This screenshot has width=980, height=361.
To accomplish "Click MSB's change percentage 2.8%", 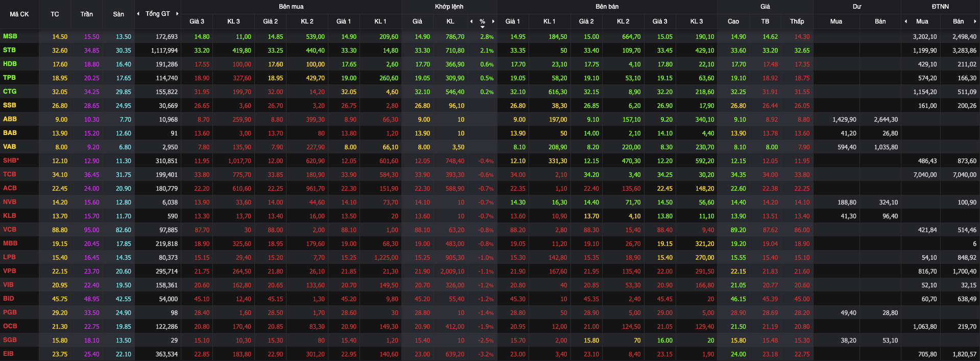I will click(x=487, y=37).
